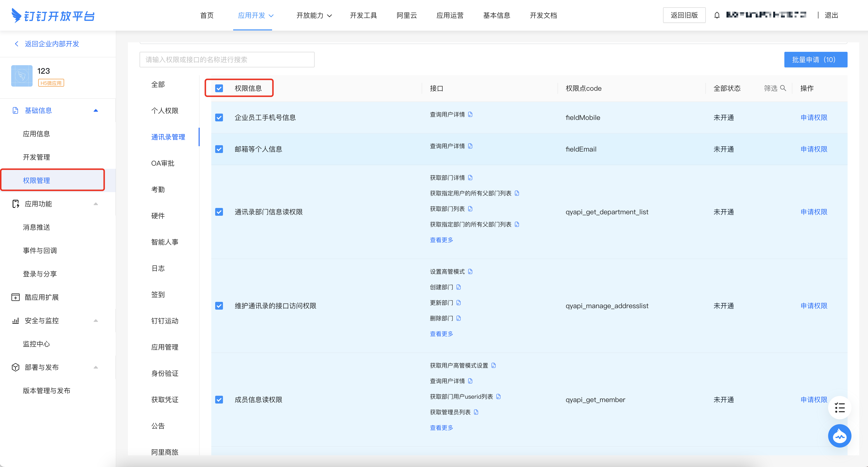The image size is (868, 467).
Task: Click the 酷应用扩展 plus-box icon
Action: click(16, 297)
